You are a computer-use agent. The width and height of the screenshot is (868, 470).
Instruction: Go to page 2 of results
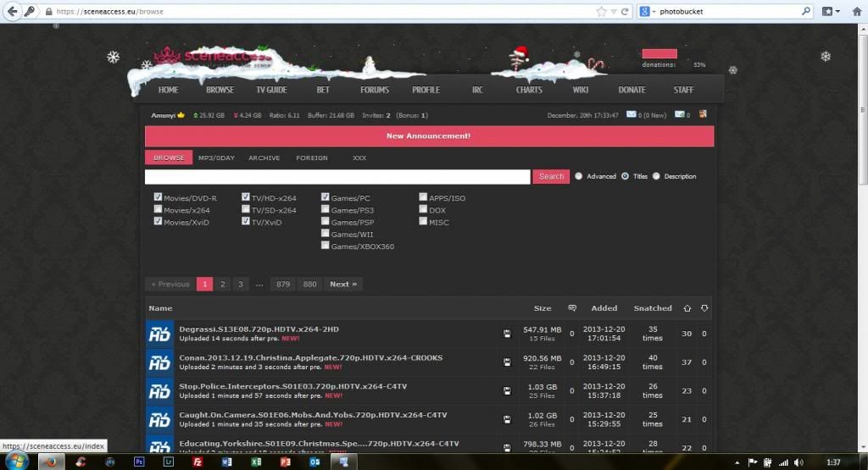pyautogui.click(x=223, y=285)
